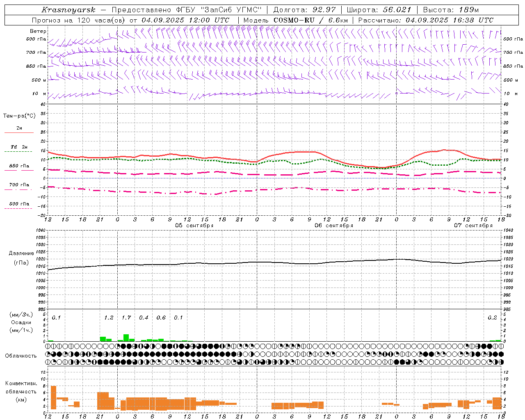Screen dimensions: 525x420
Task: Click the tallest orange convective cloud bar
Action: point(53,397)
